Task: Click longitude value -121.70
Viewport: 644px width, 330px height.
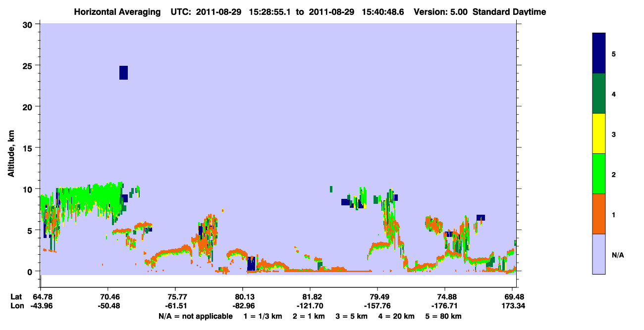Action: [x=310, y=306]
